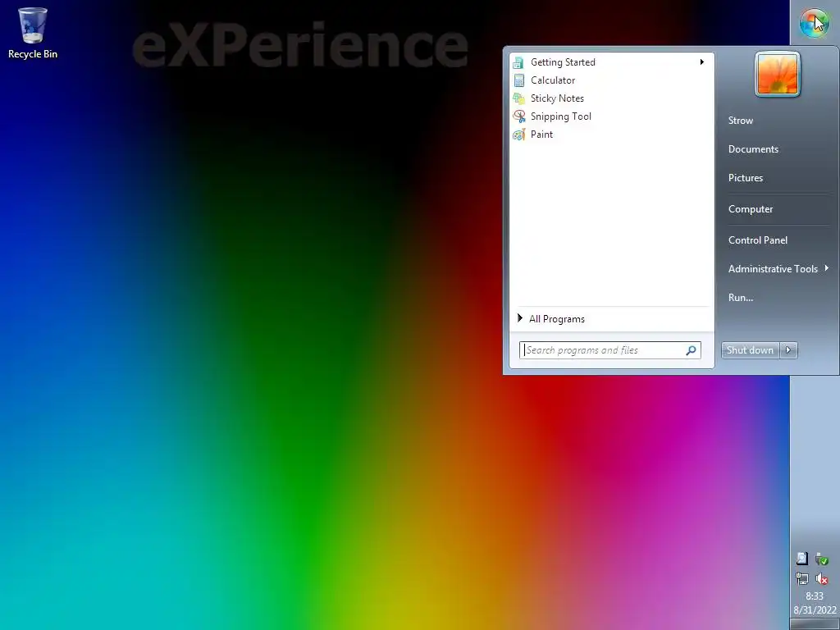This screenshot has width=840, height=630.
Task: Click the document-shaped tray icon above network
Action: coord(802,559)
